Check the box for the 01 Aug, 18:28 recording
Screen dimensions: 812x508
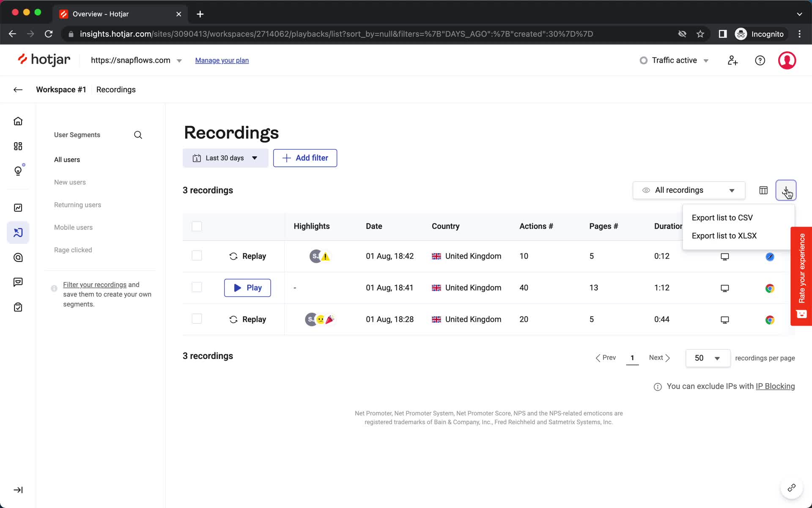(197, 319)
